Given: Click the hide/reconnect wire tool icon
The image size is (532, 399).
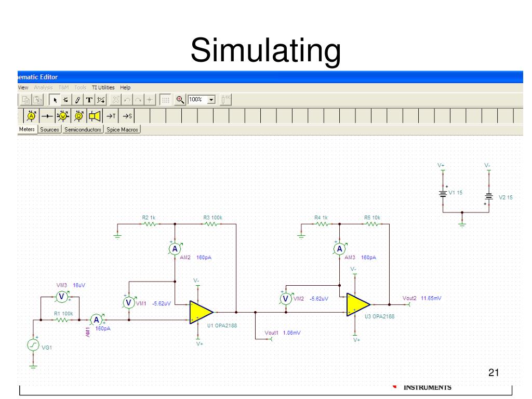Looking at the screenshot, I should click(101, 100).
